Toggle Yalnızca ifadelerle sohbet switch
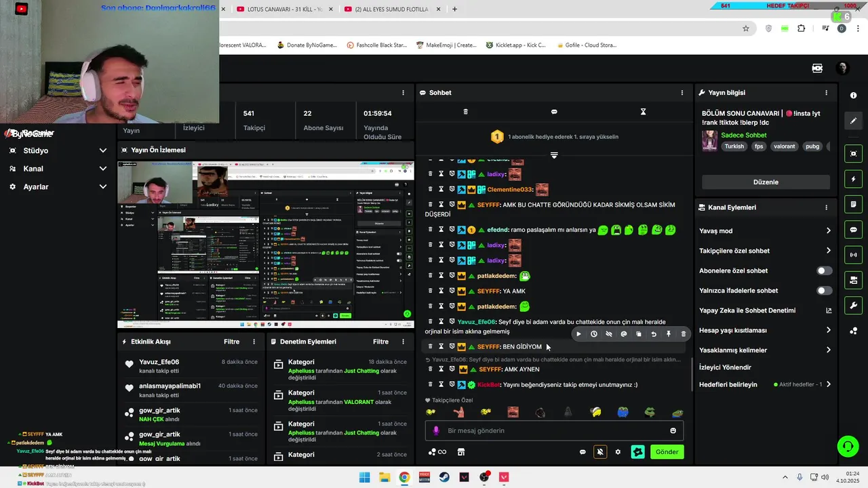Image resolution: width=868 pixels, height=488 pixels. 824,291
